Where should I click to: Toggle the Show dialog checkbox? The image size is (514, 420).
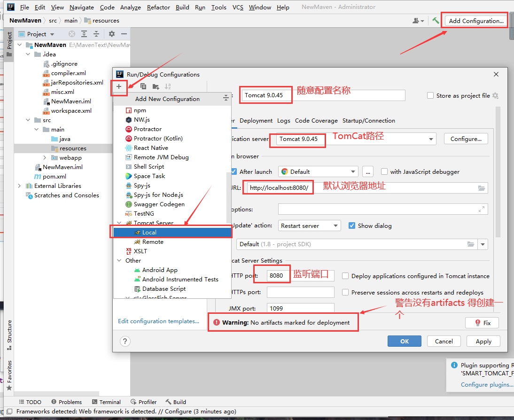pos(352,226)
